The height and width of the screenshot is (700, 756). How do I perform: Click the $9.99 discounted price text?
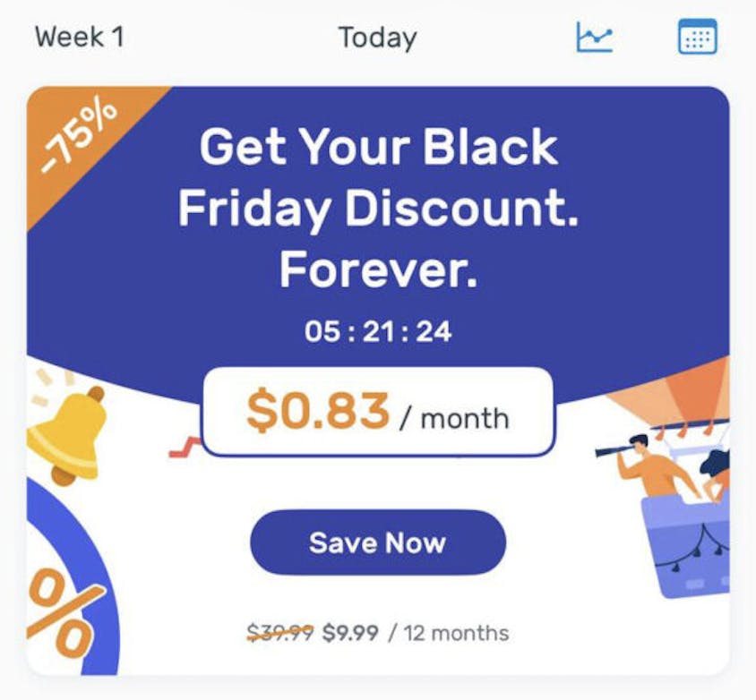tap(350, 634)
